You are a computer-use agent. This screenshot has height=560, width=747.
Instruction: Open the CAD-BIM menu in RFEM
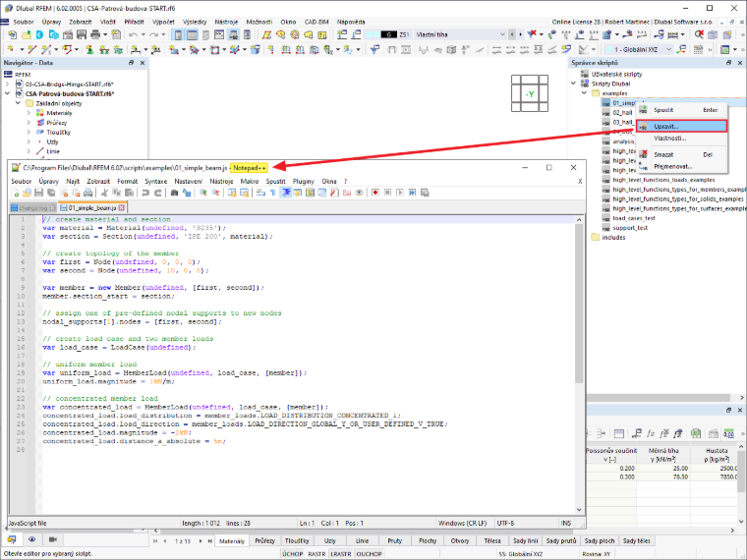316,22
